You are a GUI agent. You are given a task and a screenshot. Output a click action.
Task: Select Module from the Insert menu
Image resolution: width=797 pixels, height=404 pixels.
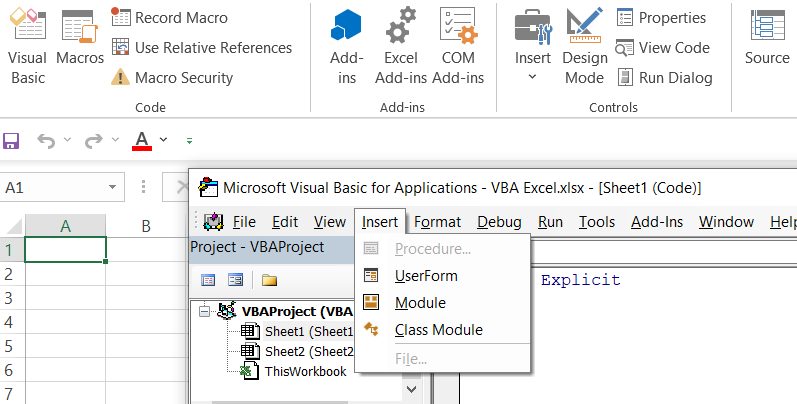[x=420, y=302]
